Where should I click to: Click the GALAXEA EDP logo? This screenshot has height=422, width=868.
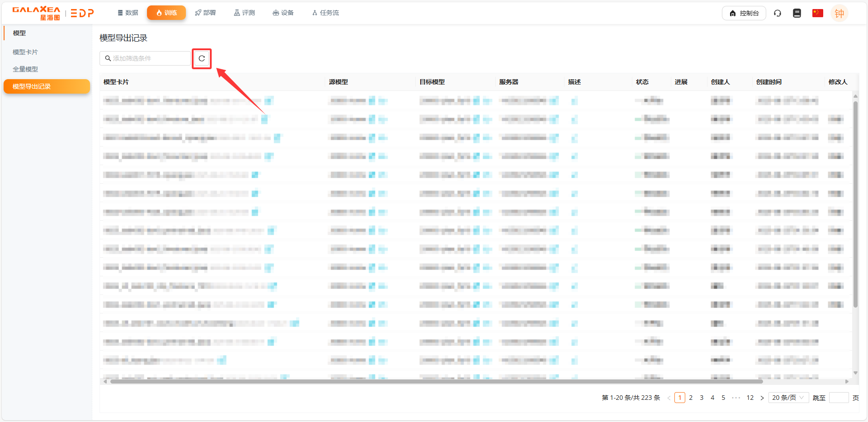pyautogui.click(x=53, y=13)
